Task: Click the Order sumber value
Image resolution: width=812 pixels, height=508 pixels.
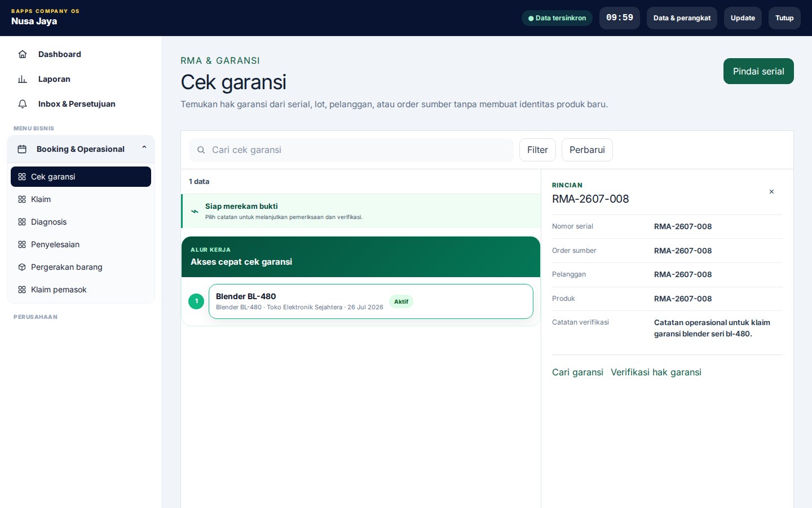Action: tap(683, 251)
